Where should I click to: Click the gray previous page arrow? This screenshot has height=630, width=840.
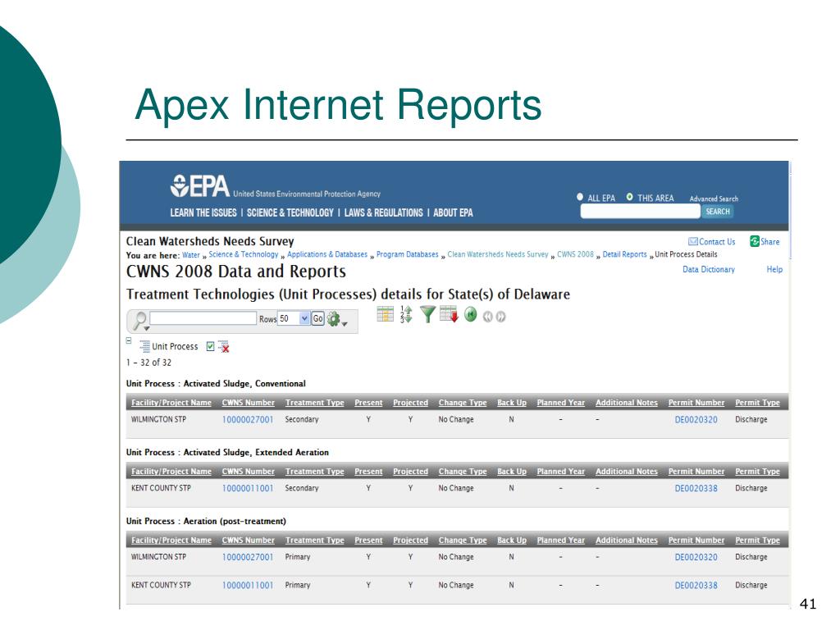tap(487, 317)
